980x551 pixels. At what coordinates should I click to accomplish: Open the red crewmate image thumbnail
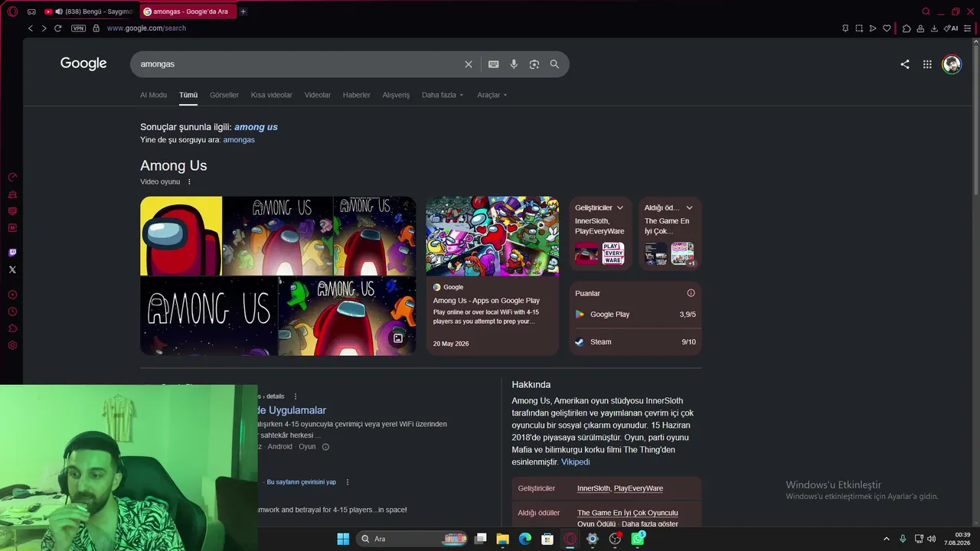point(181,236)
